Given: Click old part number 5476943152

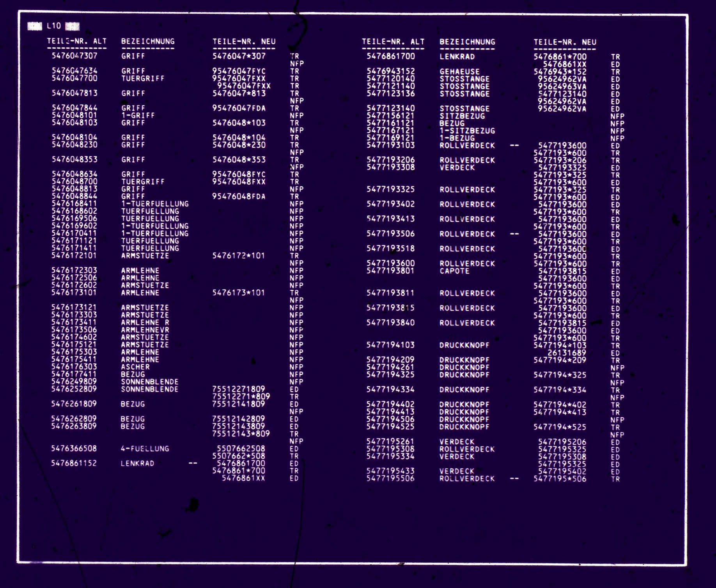Looking at the screenshot, I should coord(391,71).
